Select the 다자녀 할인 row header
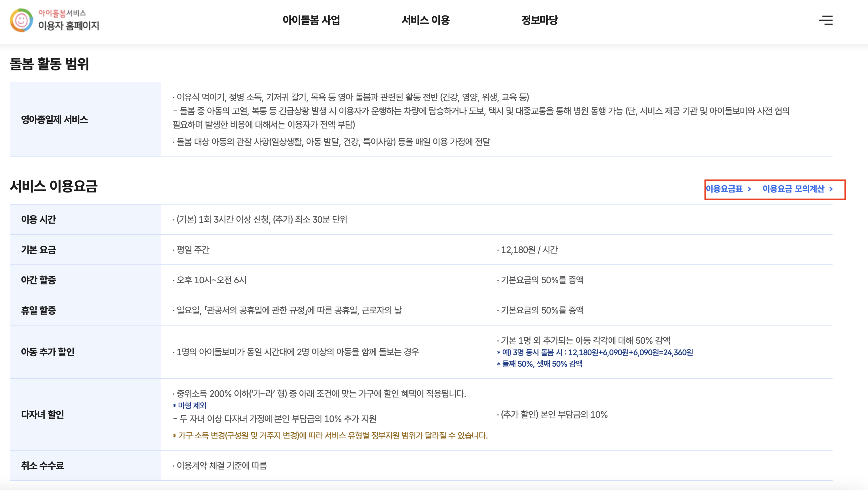This screenshot has width=868, height=490. click(43, 415)
